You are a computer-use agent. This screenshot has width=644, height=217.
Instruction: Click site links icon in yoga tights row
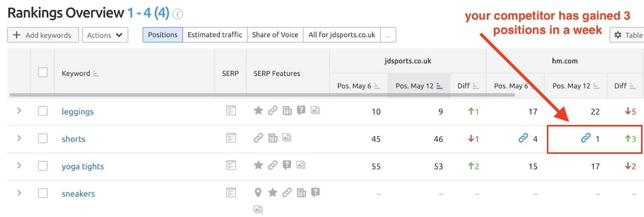[x=272, y=165]
